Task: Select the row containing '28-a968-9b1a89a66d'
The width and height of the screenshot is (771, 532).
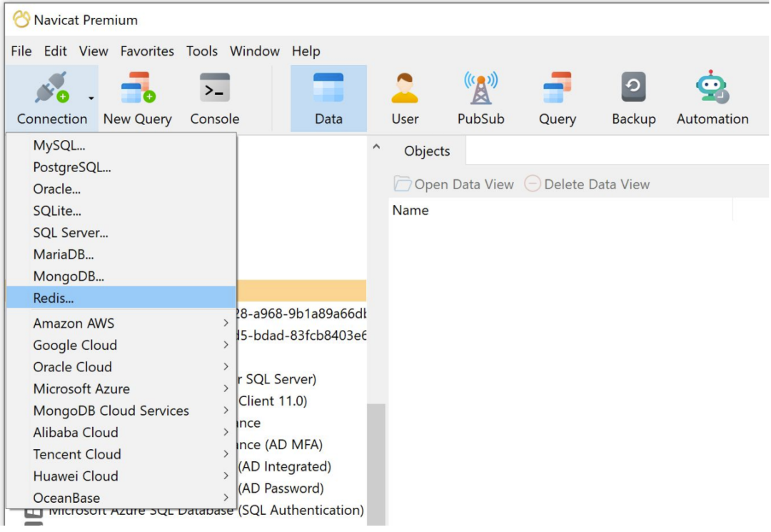Action: click(x=301, y=313)
